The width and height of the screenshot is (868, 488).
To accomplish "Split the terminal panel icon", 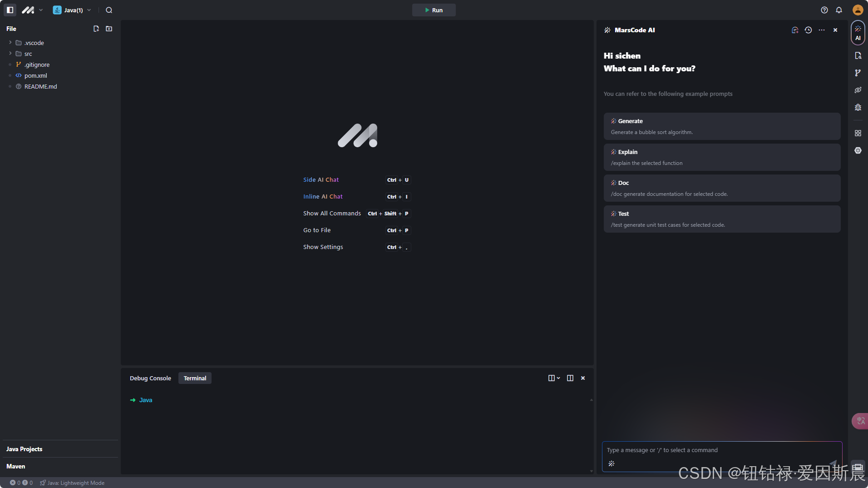I will [x=570, y=378].
